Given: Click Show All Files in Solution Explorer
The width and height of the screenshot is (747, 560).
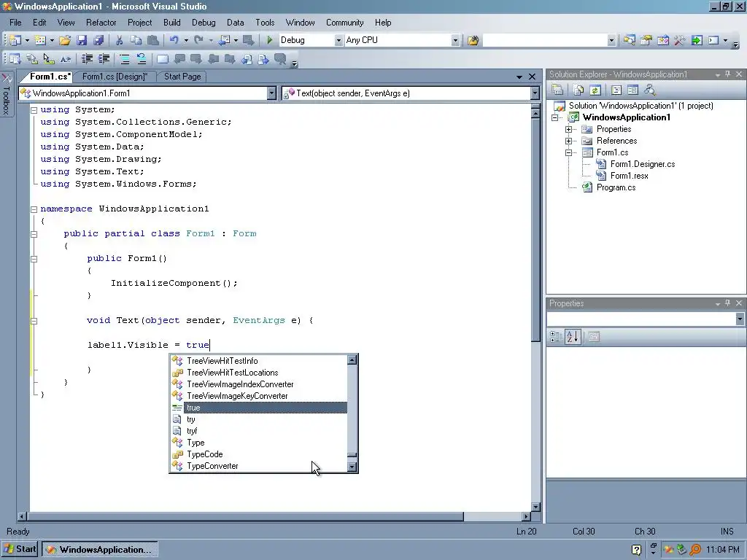Looking at the screenshot, I should [578, 90].
